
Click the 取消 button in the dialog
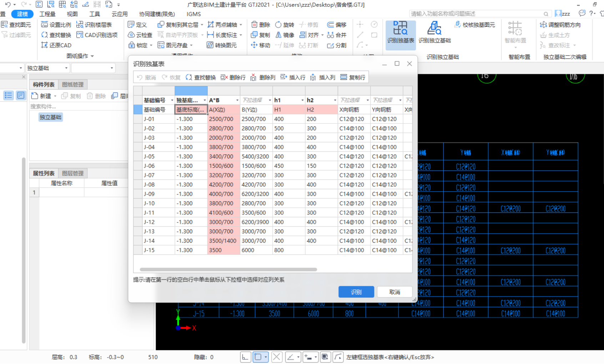[394, 292]
